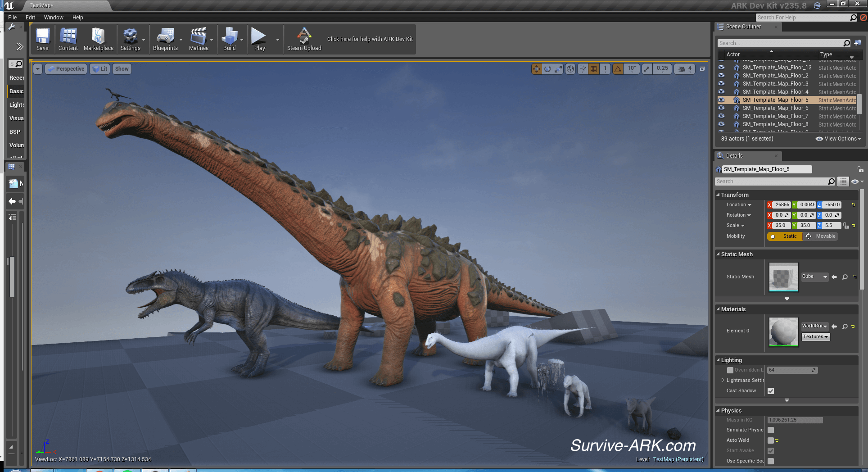Click the Location X value field

tap(782, 205)
